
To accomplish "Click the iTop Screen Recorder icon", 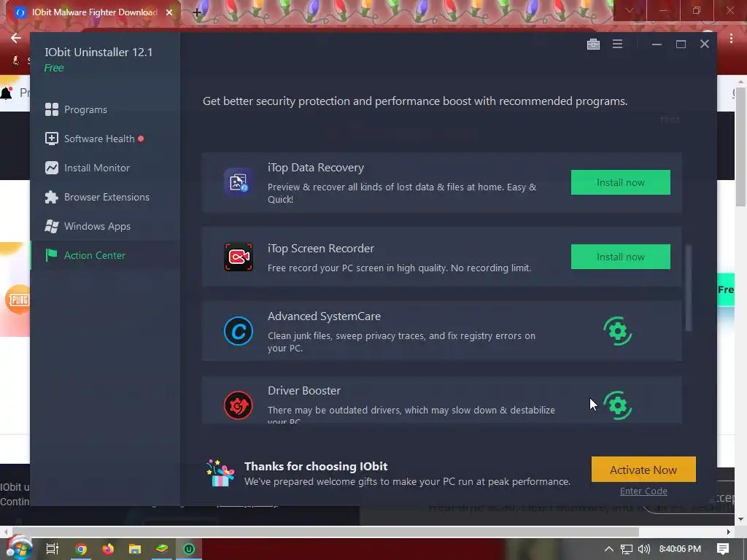I will click(239, 257).
